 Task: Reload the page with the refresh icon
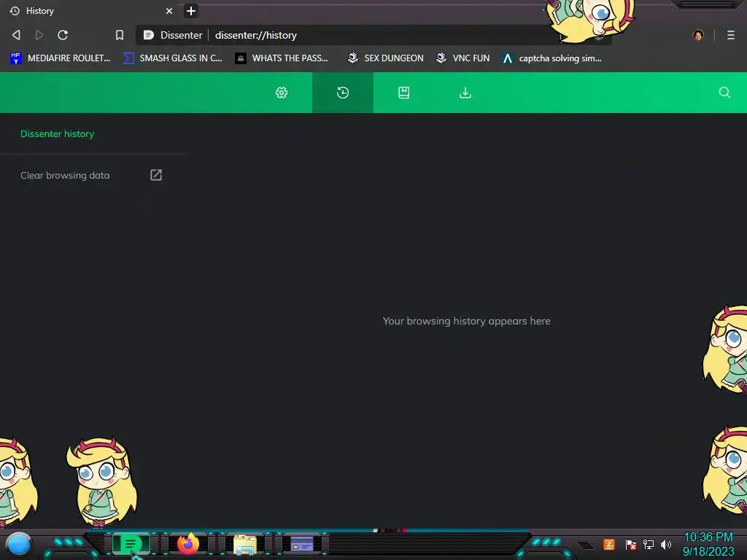[63, 35]
